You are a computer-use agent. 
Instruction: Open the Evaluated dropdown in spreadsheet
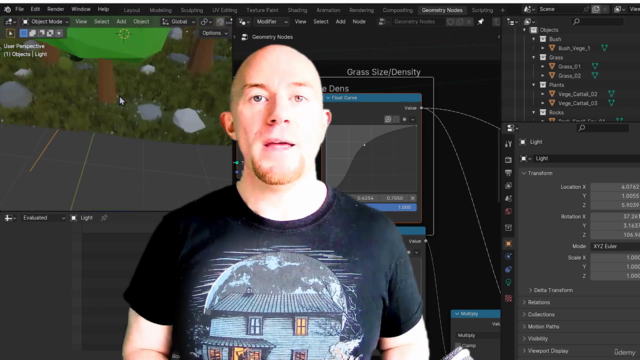pyautogui.click(x=43, y=218)
